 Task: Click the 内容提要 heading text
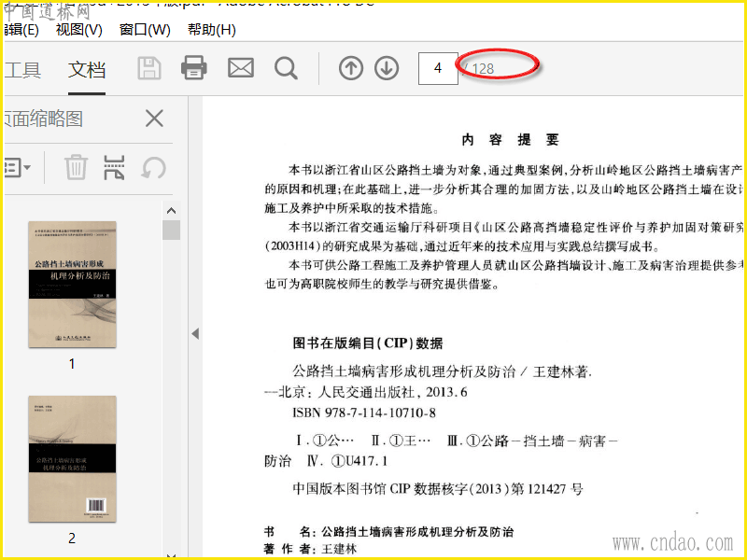click(509, 139)
